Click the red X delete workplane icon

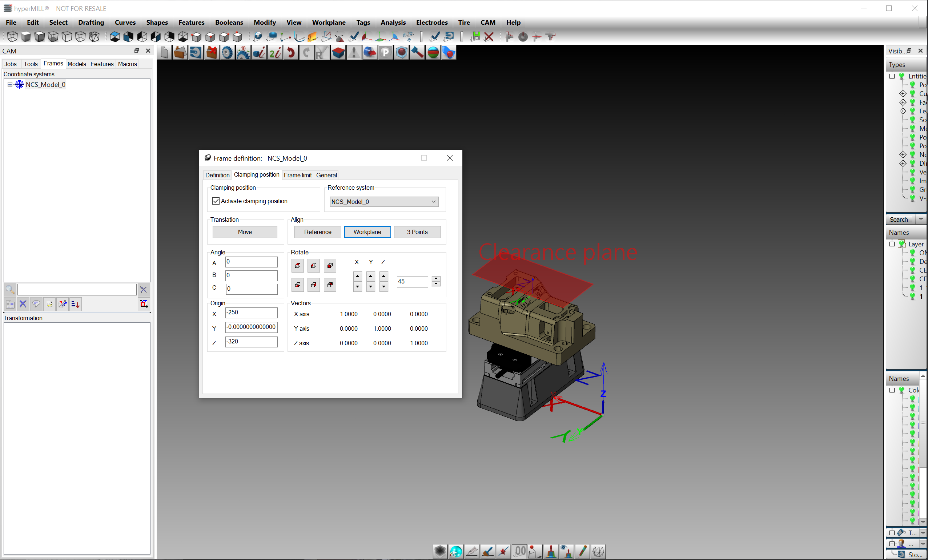point(489,37)
